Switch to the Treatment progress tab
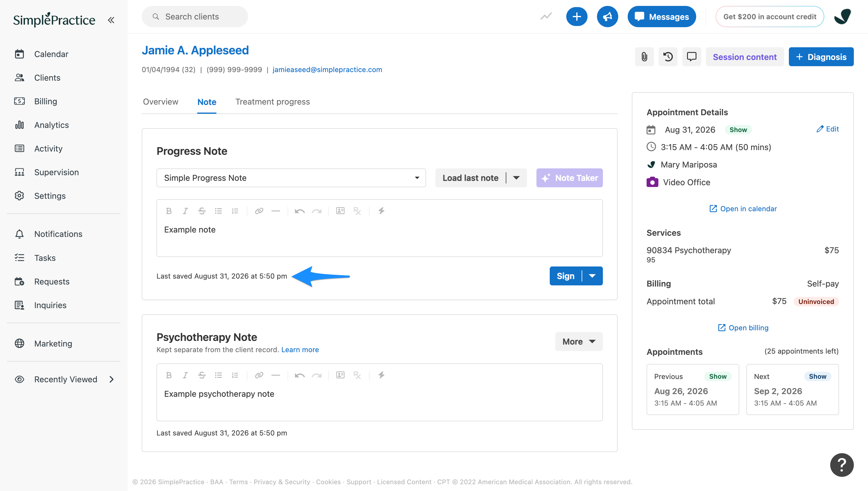Viewport: 868px width, 491px height. coord(272,102)
